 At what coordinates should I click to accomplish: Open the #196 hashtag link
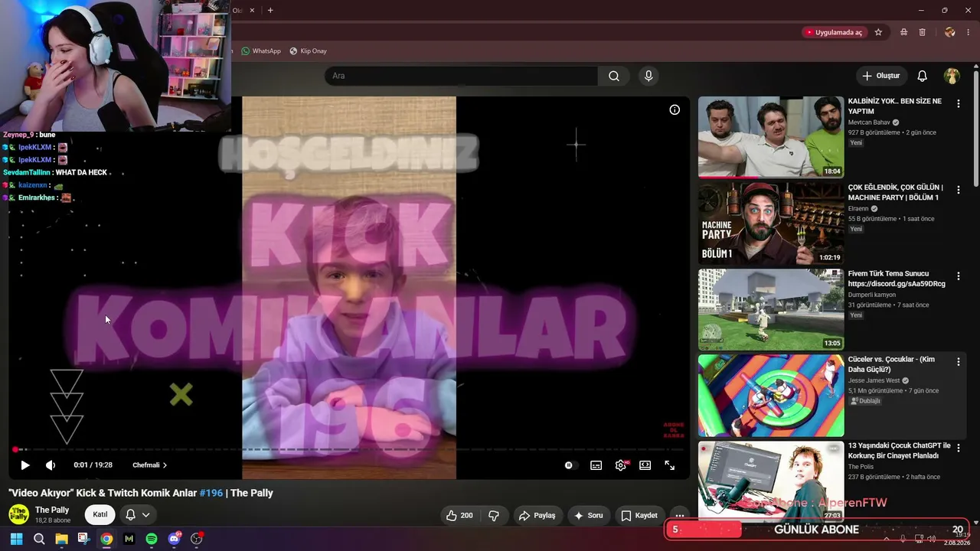click(211, 493)
